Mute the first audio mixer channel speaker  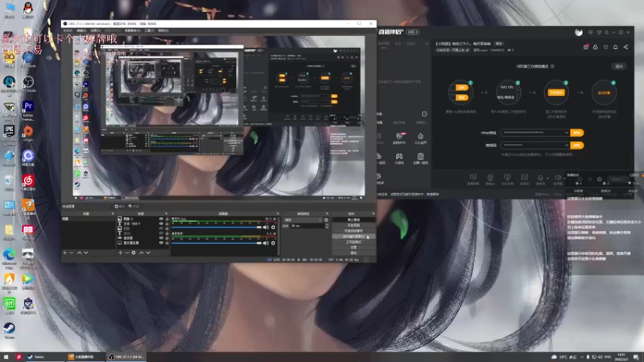point(266,227)
